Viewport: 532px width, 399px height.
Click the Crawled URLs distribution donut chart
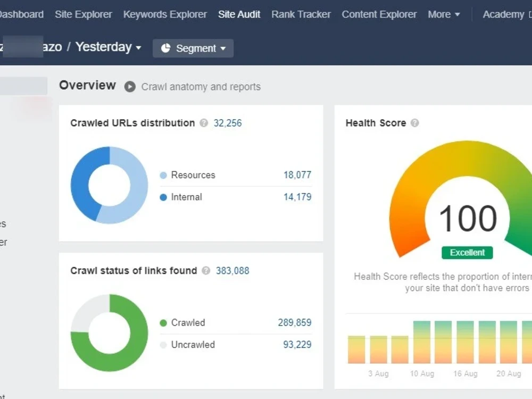(x=109, y=185)
